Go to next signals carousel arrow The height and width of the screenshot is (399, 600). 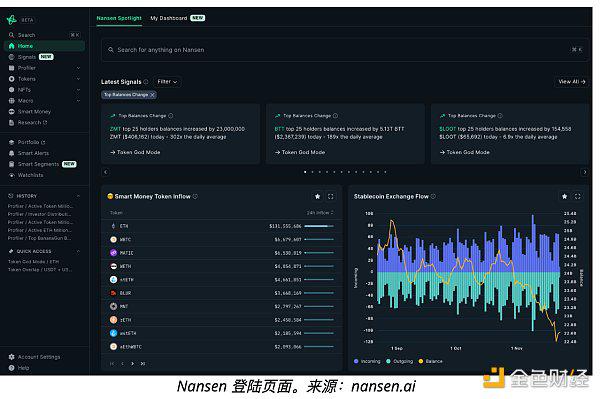click(585, 172)
